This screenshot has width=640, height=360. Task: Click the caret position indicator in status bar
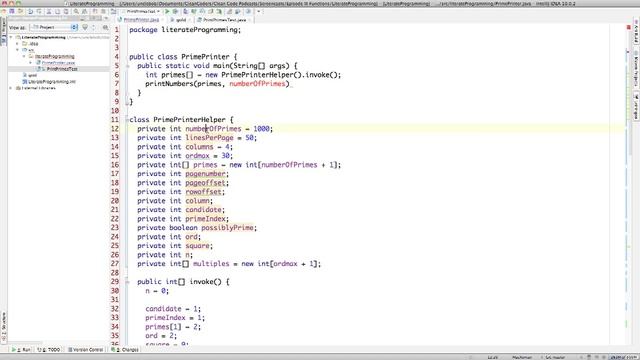coord(493,358)
